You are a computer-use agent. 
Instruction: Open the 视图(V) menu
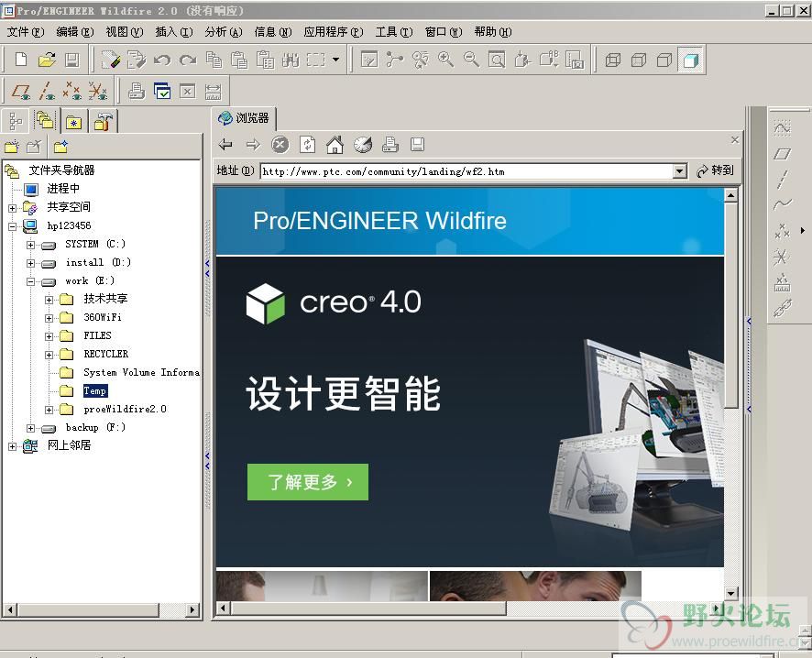click(x=125, y=32)
